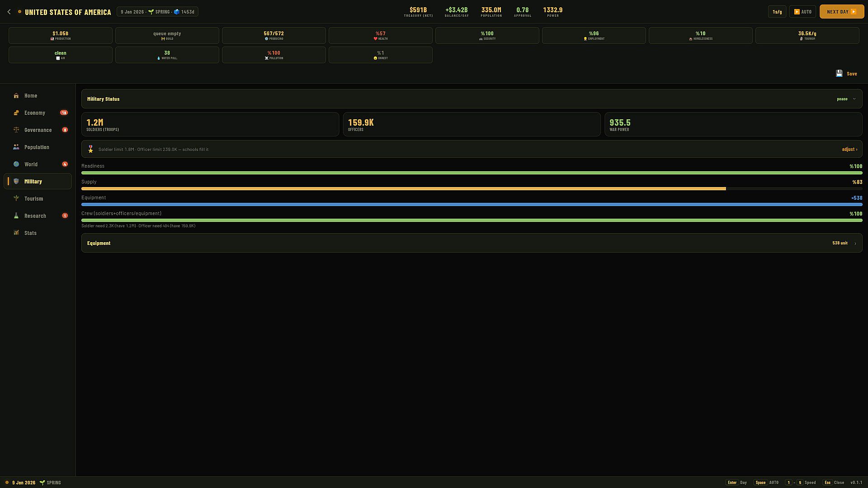Open the Population section
The width and height of the screenshot is (868, 488).
click(x=38, y=147)
